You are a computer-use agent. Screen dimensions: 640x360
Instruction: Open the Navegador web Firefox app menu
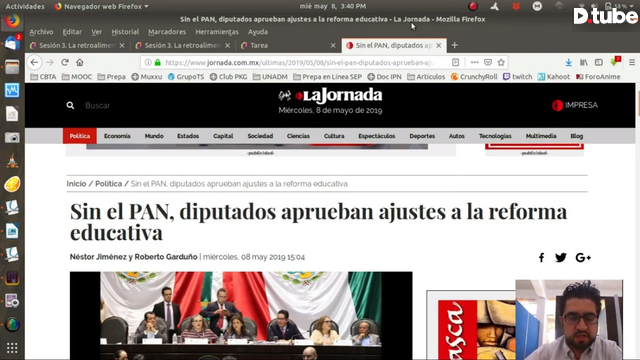101,6
